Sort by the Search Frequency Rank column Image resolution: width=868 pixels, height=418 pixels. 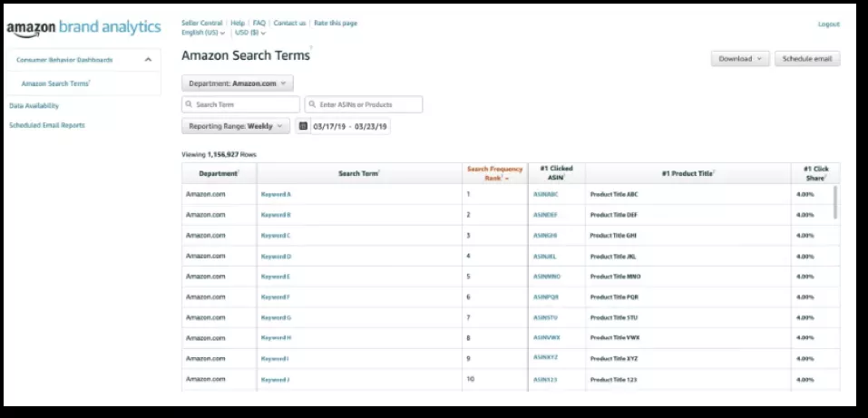tap(494, 173)
